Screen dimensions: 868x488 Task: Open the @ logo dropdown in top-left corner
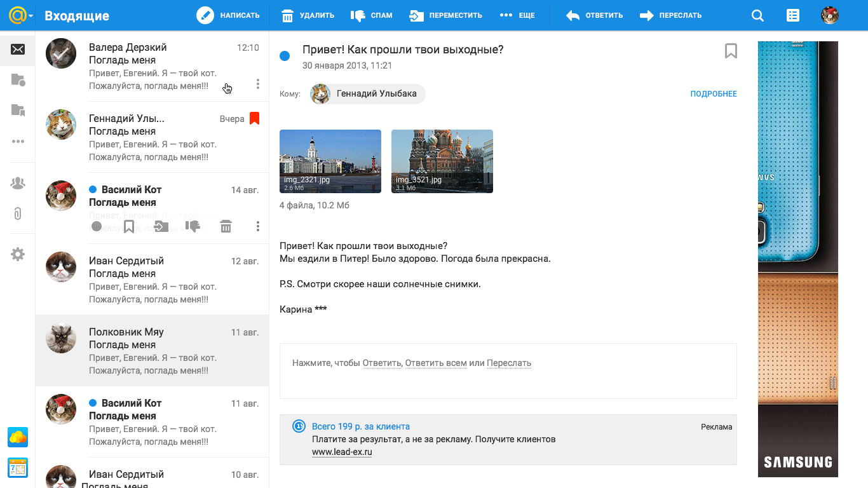pyautogui.click(x=17, y=15)
